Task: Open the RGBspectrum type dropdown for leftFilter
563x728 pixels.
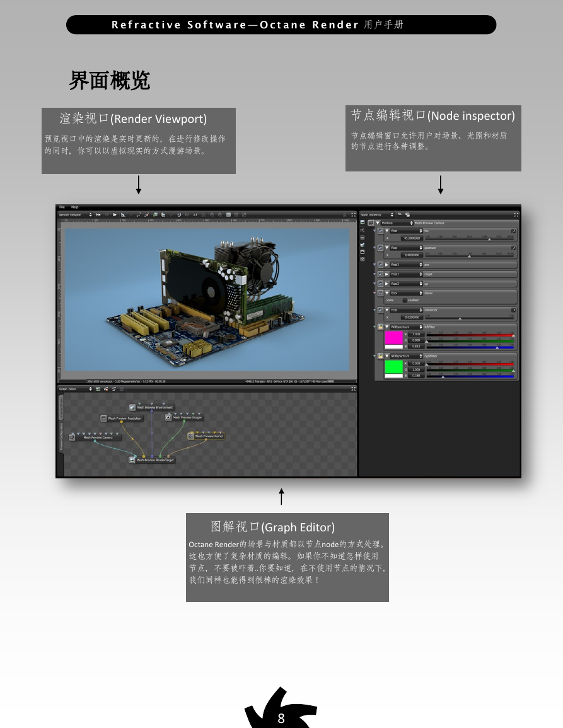Action: (407, 327)
